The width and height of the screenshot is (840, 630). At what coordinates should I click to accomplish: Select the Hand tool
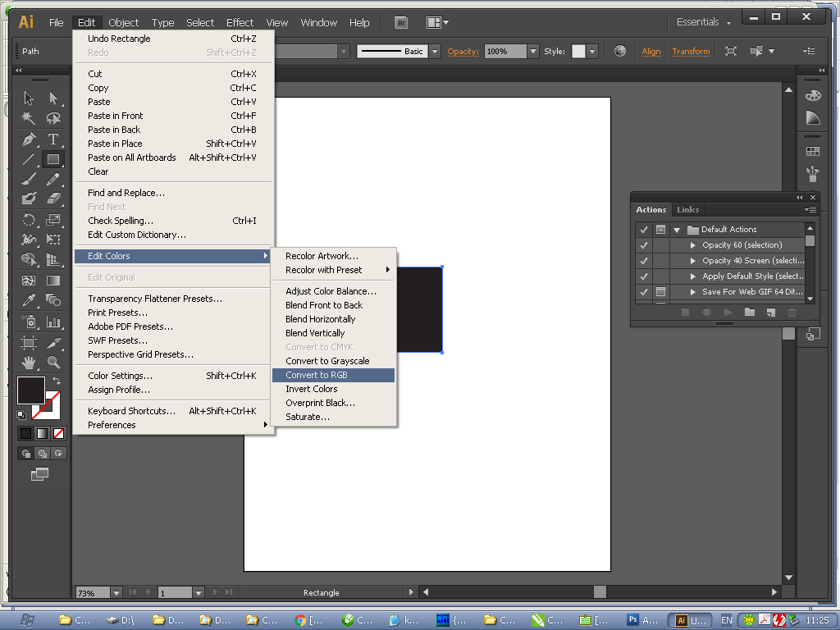(29, 363)
